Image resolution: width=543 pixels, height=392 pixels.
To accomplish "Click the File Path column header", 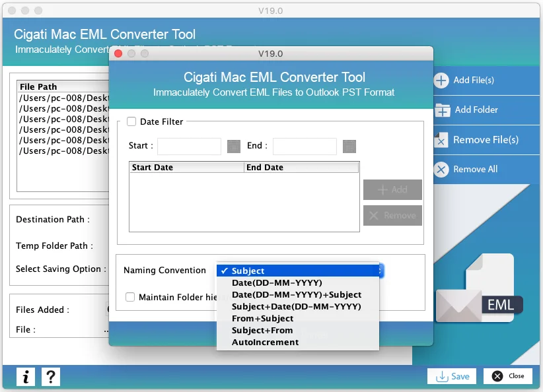I will pyautogui.click(x=63, y=86).
